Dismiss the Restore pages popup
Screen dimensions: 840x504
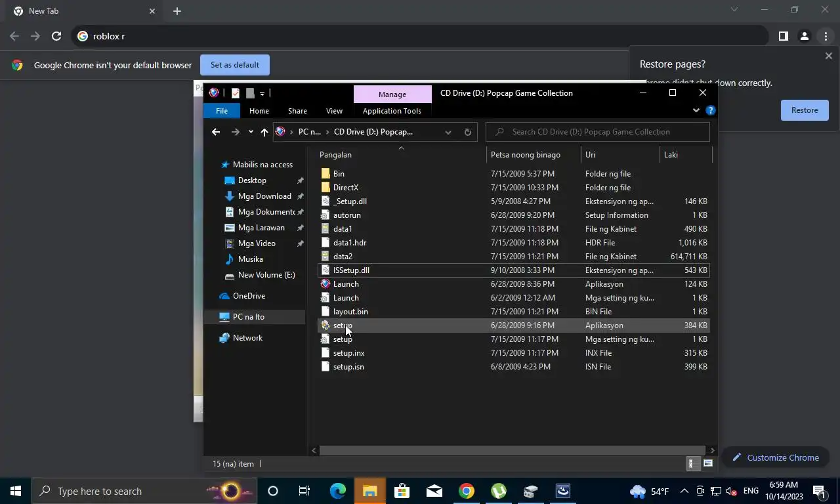(x=828, y=56)
